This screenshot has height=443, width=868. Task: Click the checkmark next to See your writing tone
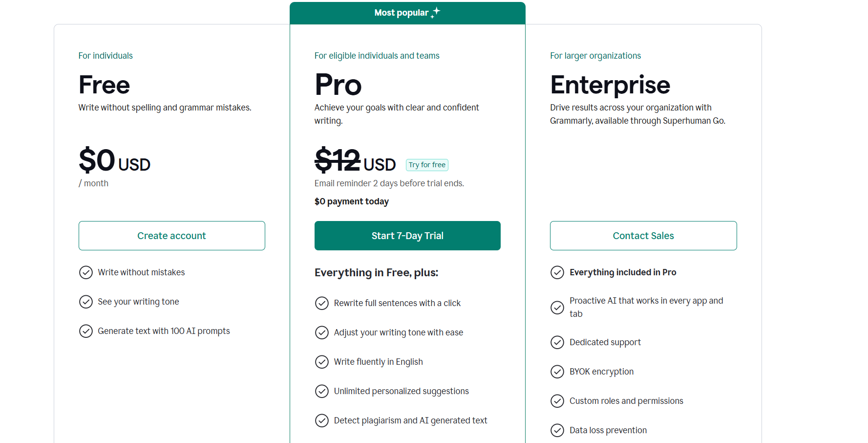(86, 302)
